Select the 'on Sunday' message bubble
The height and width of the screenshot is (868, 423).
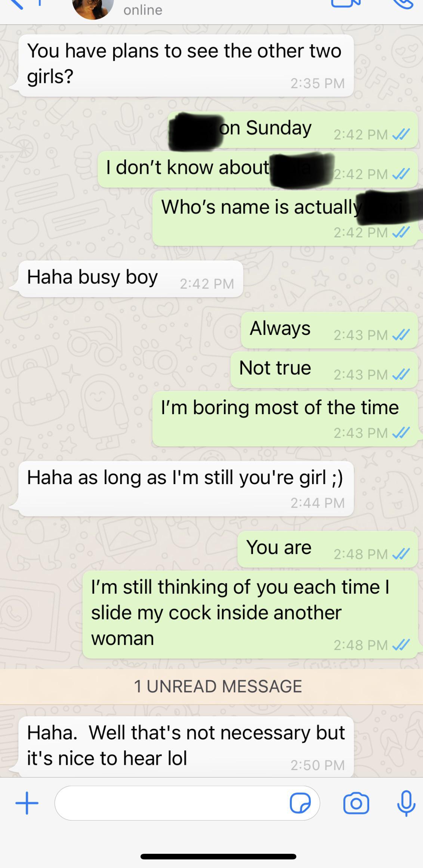coord(293,130)
